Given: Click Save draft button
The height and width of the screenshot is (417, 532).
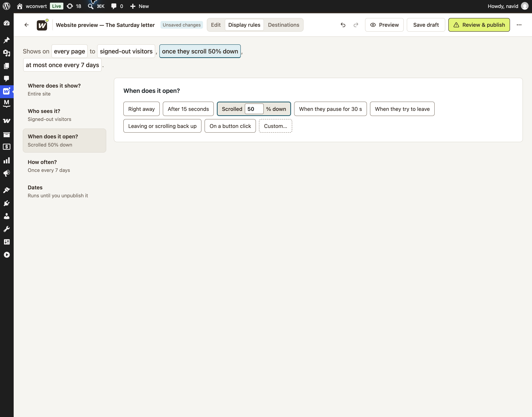Looking at the screenshot, I should (426, 25).
